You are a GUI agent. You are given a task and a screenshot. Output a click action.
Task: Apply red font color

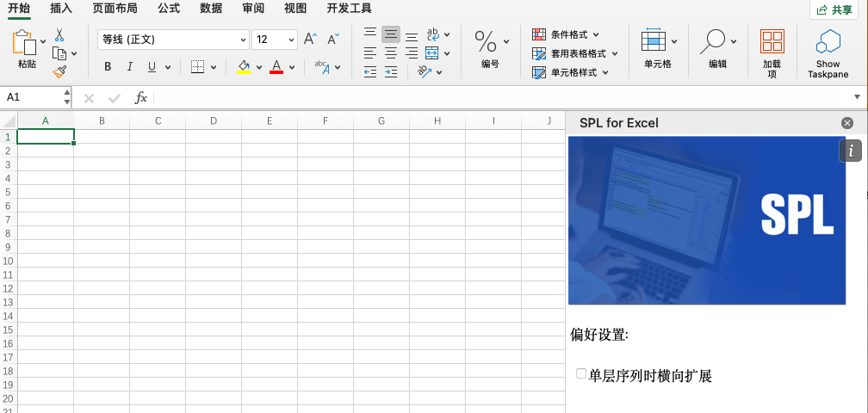pos(276,67)
